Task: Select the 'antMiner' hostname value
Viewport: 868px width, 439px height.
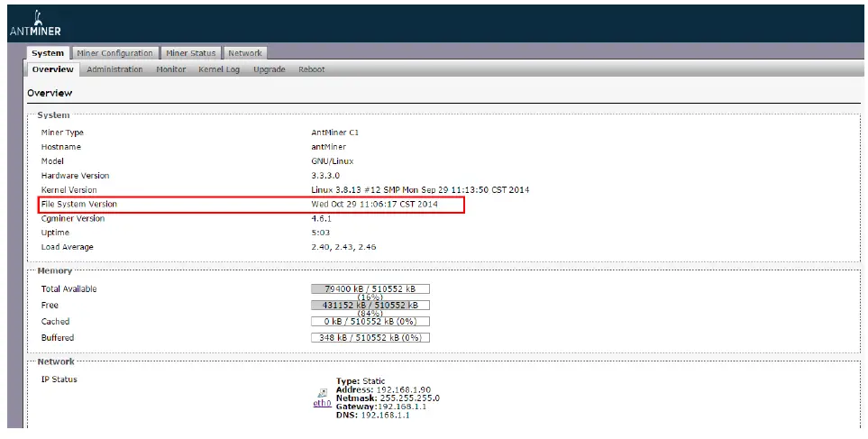Action: pyautogui.click(x=328, y=147)
